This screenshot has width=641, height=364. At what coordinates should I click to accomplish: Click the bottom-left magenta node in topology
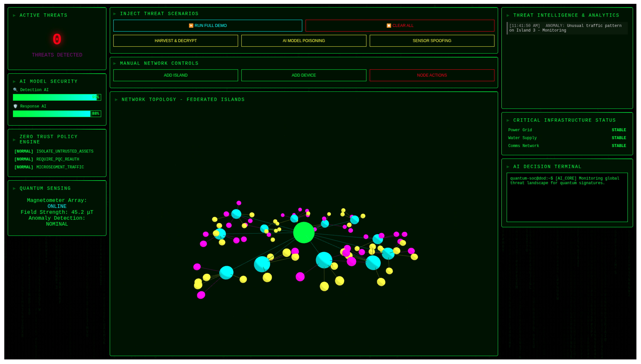click(201, 295)
